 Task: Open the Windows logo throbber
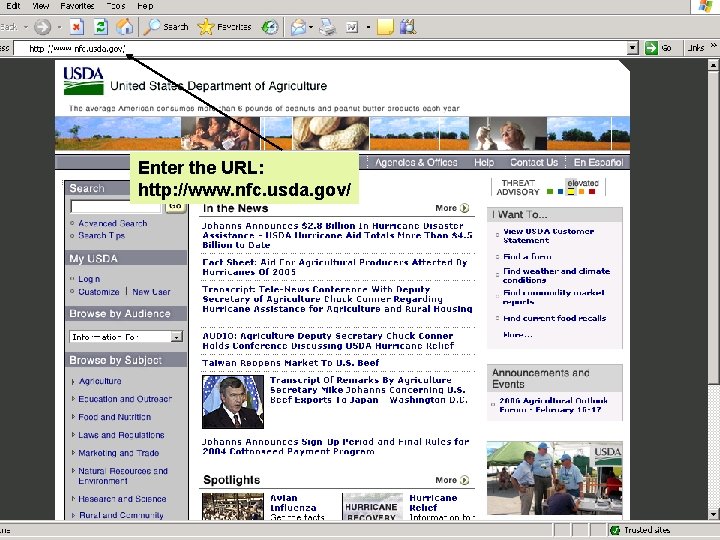point(705,6)
